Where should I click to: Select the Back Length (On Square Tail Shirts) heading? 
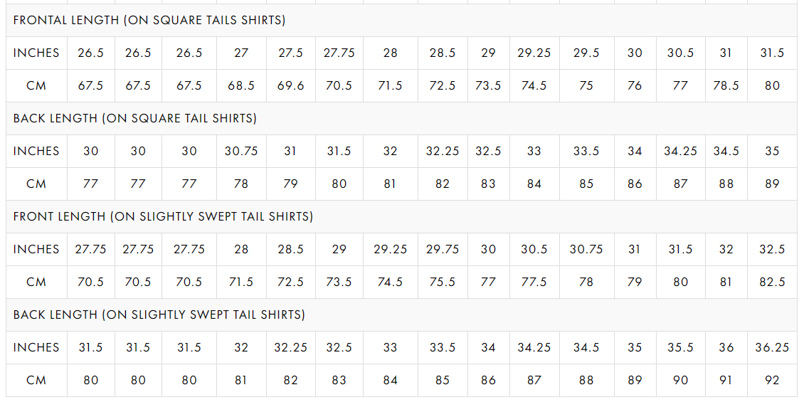pos(135,118)
